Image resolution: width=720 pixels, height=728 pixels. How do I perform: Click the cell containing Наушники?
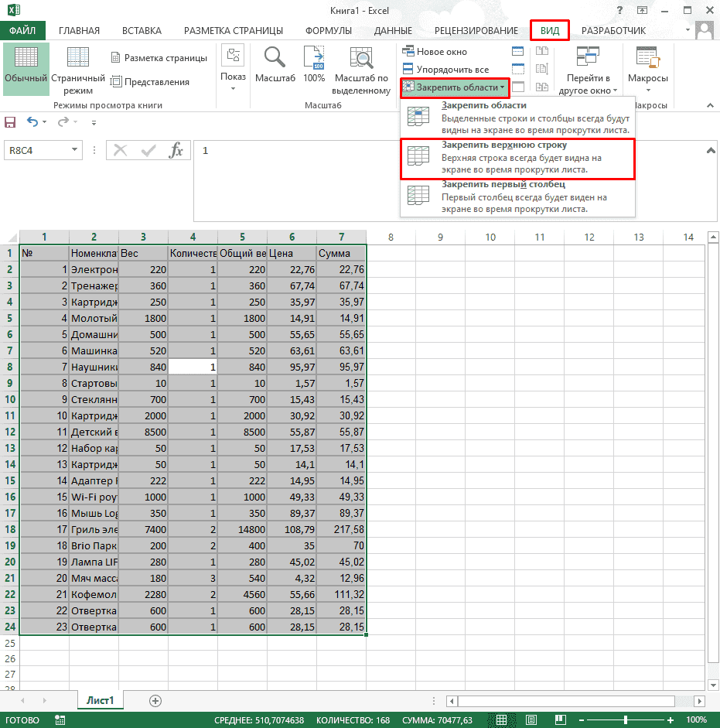94,367
